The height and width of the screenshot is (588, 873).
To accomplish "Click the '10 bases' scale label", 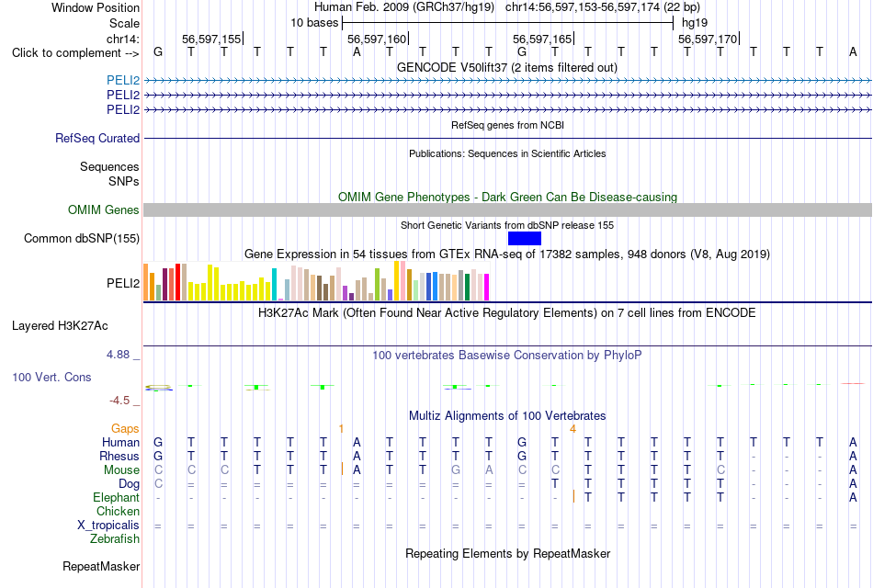I will pyautogui.click(x=314, y=23).
